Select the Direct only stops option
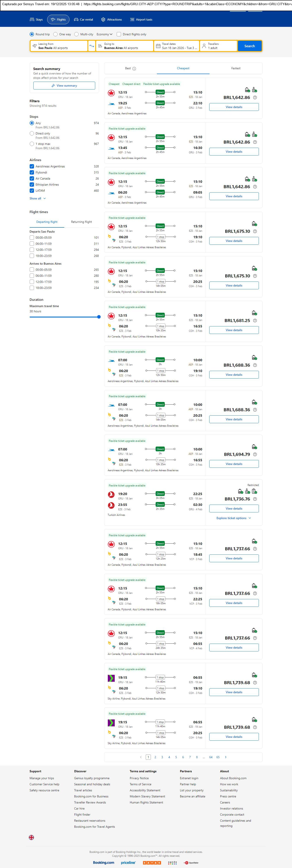 click(x=32, y=133)
